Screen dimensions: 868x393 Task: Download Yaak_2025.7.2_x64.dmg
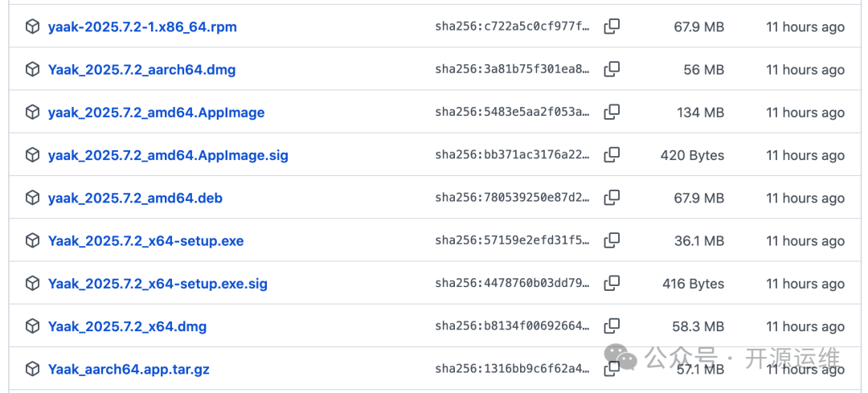127,326
